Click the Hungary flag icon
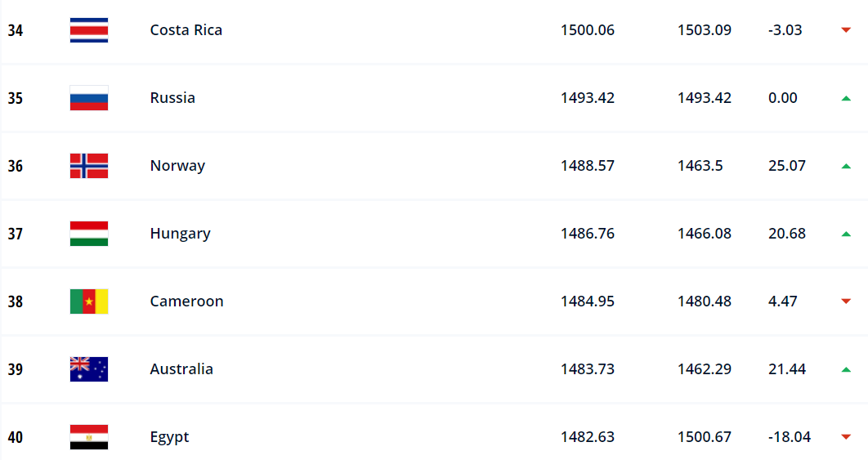Viewport: 868px width, 460px height. click(88, 234)
